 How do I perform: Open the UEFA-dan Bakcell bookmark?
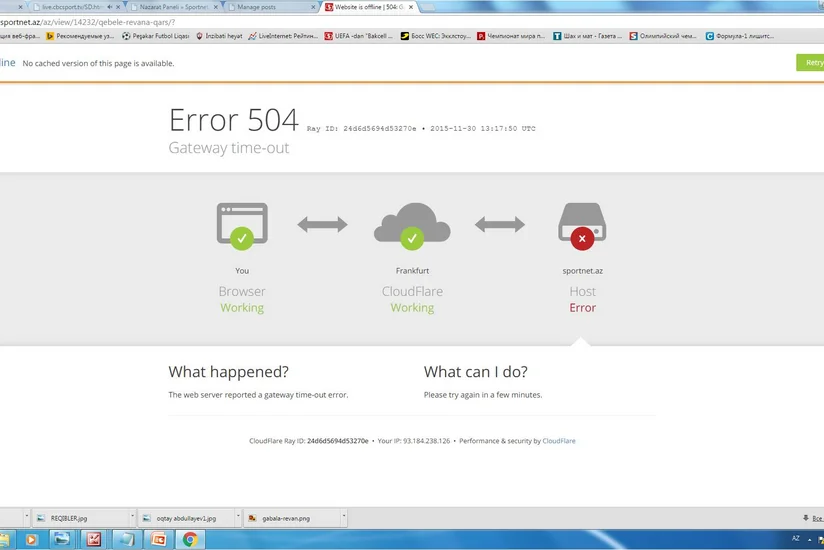[x=358, y=36]
